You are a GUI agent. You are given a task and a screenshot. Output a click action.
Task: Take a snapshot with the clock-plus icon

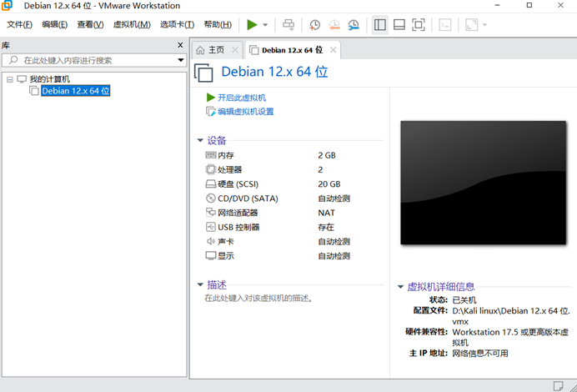coord(314,25)
